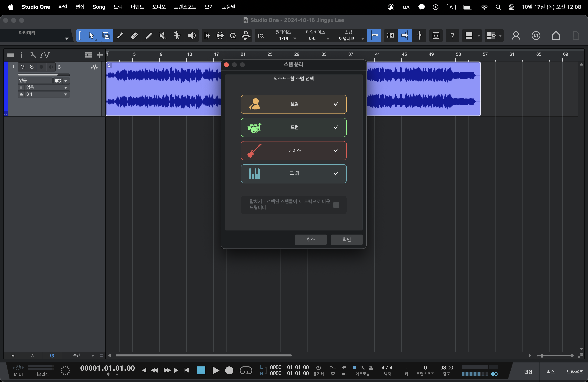Open track input 없음 dropdown
Screen dimensions: 588x382
(x=43, y=81)
